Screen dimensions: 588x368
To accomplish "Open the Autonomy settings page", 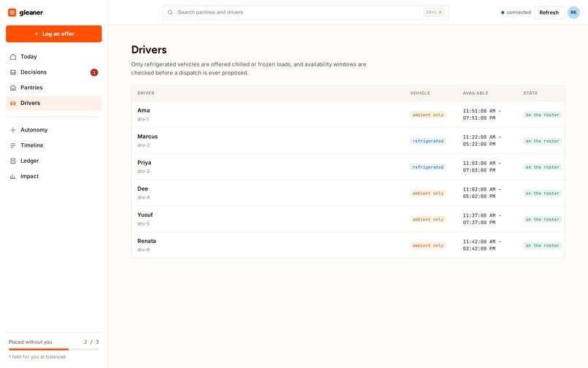I will tap(54, 130).
